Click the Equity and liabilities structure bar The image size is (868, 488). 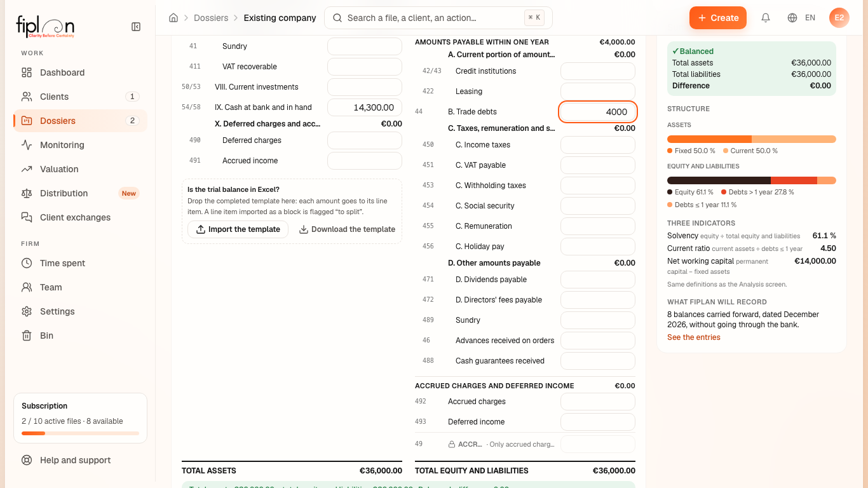pos(752,180)
